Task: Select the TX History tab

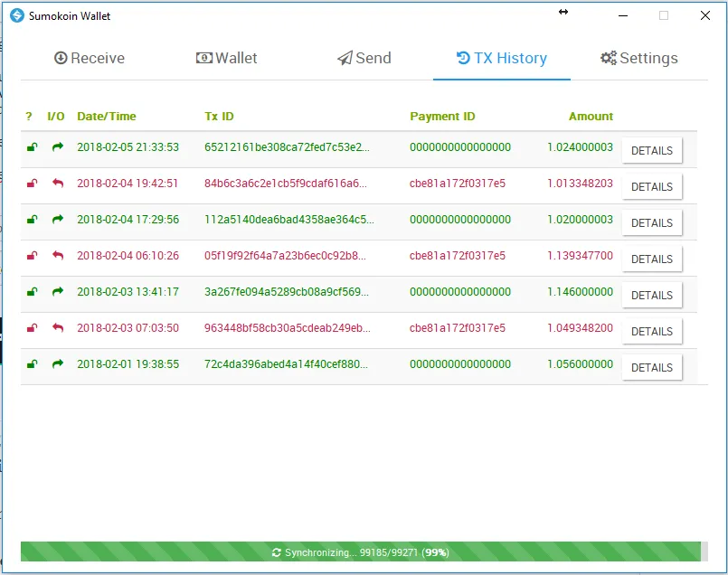Action: 501,58
